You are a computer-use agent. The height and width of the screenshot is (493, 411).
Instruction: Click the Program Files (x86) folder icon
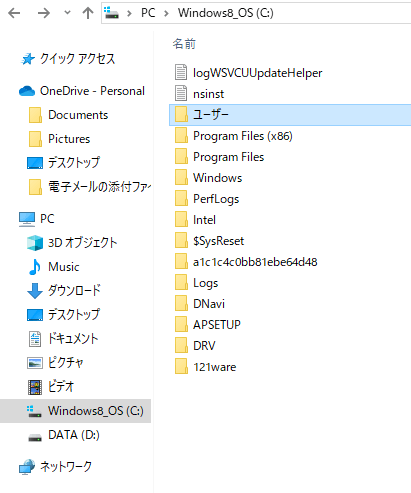point(181,135)
